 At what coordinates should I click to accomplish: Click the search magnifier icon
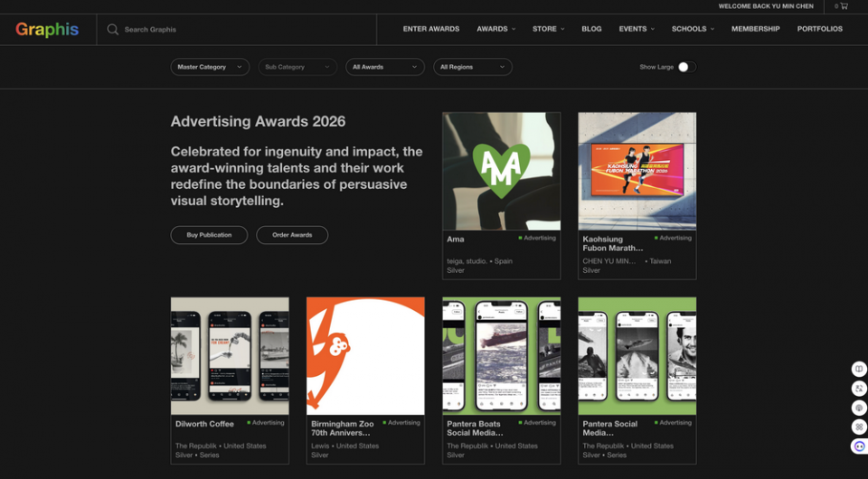click(113, 29)
